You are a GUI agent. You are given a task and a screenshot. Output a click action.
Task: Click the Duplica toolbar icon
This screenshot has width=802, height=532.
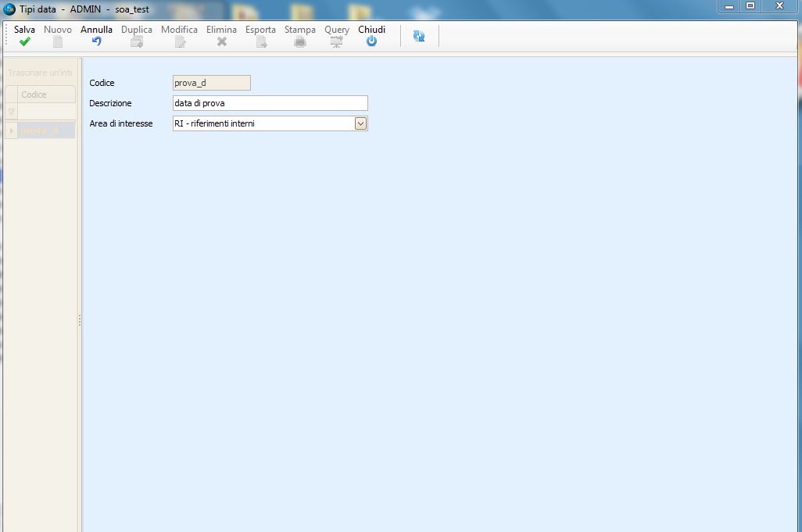137,42
